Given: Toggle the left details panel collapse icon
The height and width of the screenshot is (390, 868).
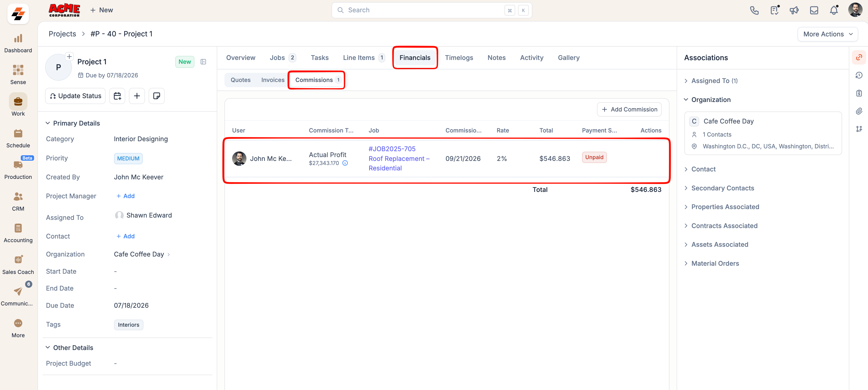Looking at the screenshot, I should [x=203, y=62].
